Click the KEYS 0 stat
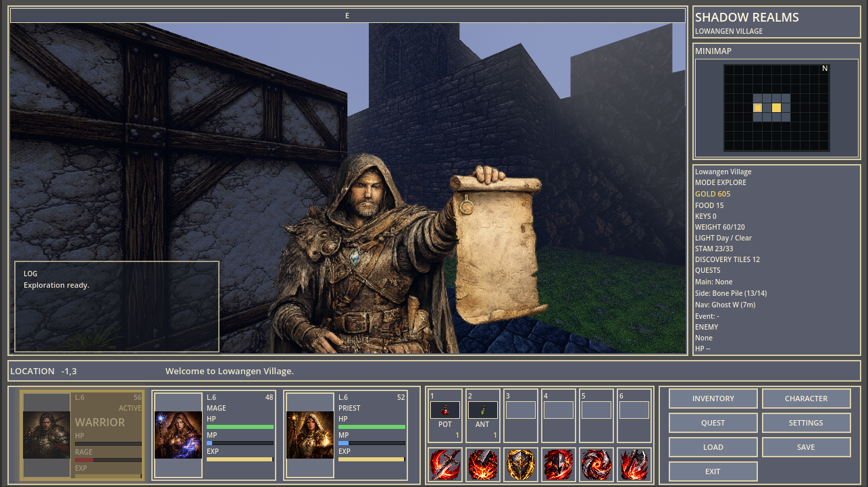The width and height of the screenshot is (868, 487). (x=706, y=216)
